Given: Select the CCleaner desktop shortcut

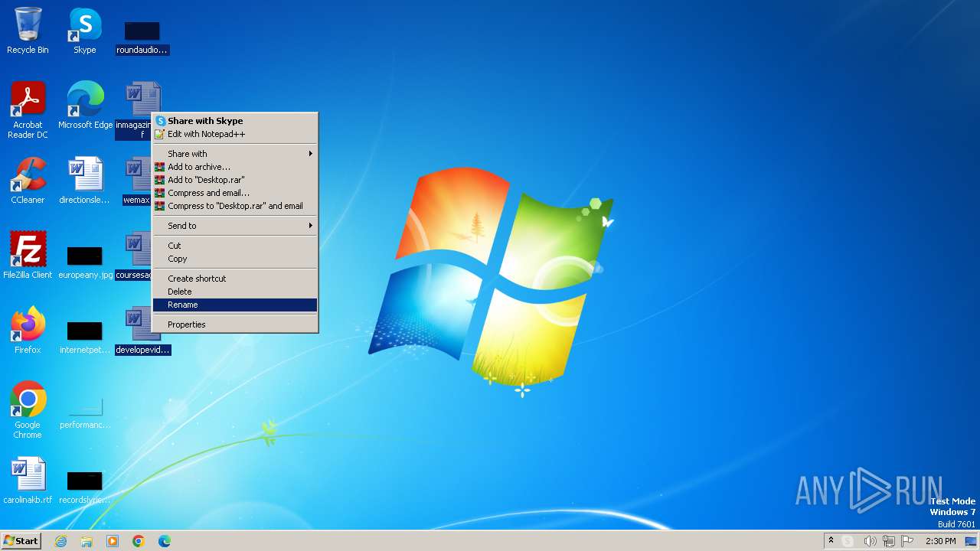Looking at the screenshot, I should (28, 181).
